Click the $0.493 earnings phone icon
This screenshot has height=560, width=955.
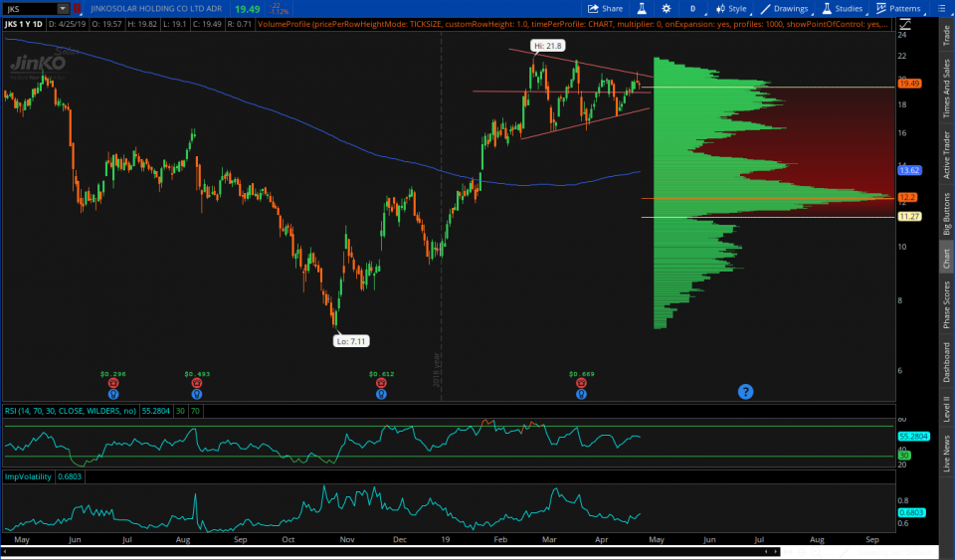pyautogui.click(x=197, y=383)
